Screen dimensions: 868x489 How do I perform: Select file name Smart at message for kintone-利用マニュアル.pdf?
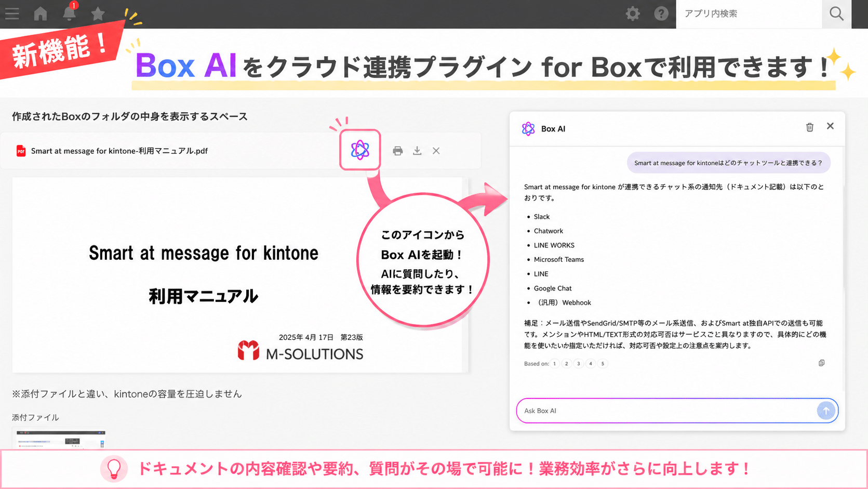point(119,151)
